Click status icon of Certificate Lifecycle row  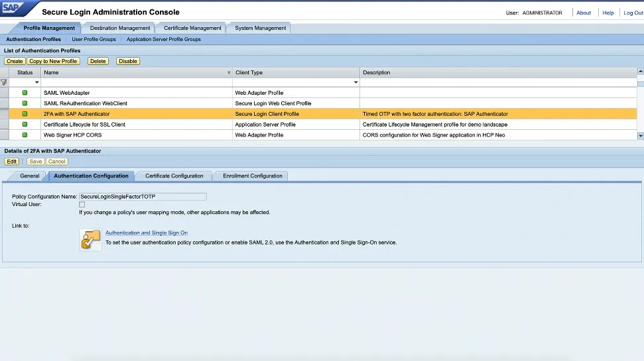point(25,125)
